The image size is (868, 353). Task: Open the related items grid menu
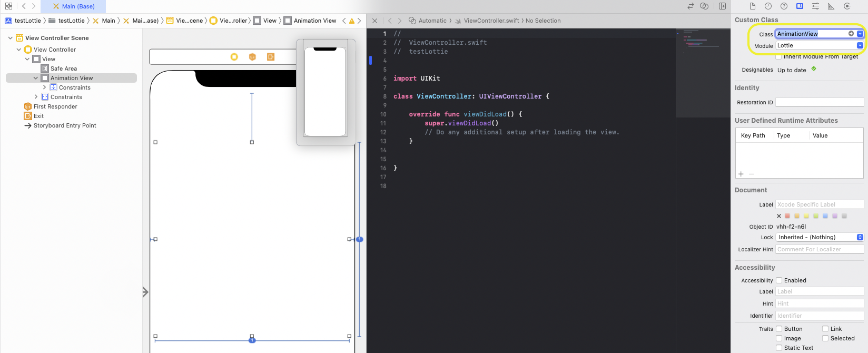[x=8, y=6]
